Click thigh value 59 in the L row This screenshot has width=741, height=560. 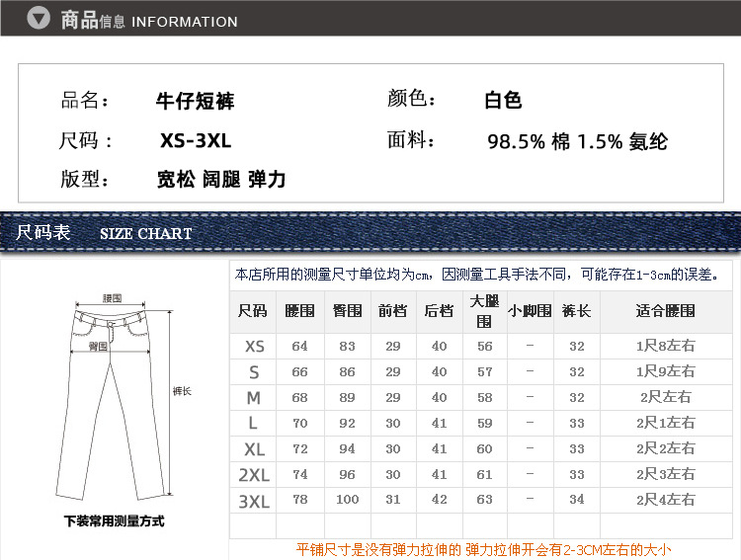pos(484,424)
